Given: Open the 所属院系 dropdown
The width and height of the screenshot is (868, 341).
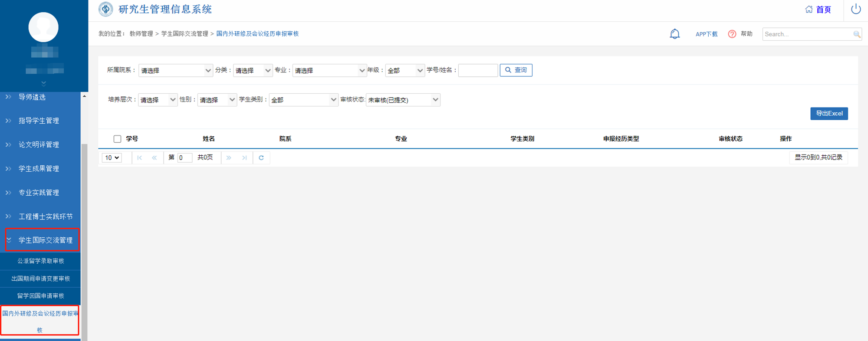Looking at the screenshot, I should [175, 70].
